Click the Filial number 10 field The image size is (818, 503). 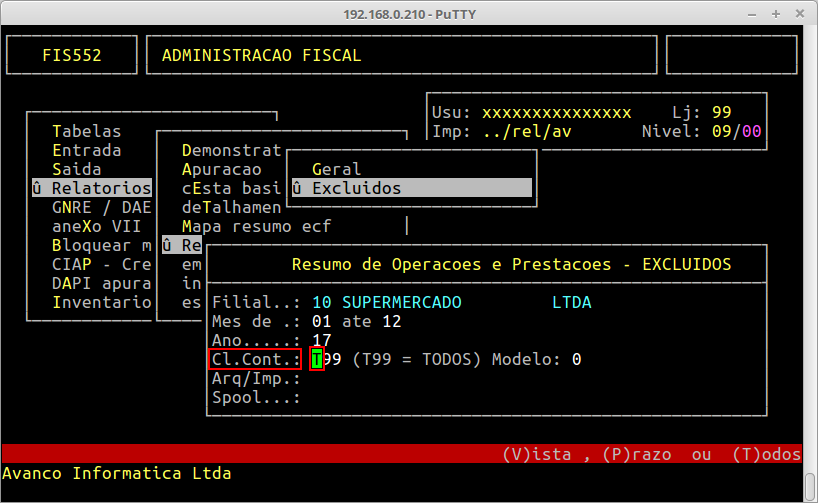click(321, 302)
